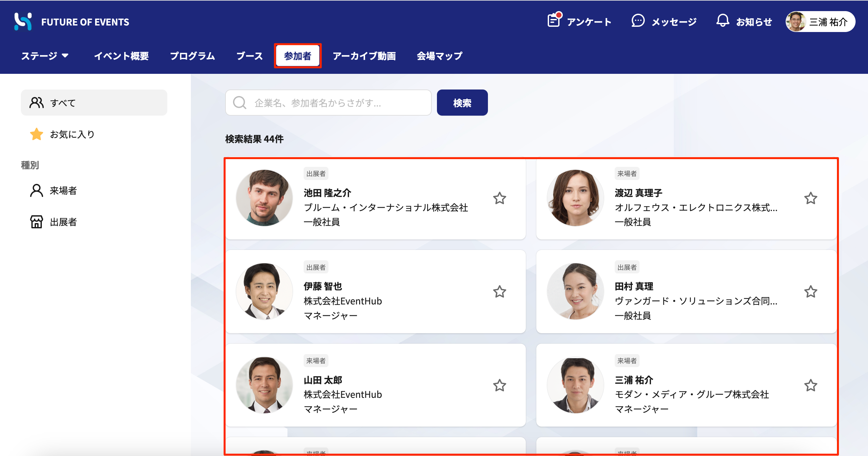
Task: Click the 来場者 person icon
Action: tap(36, 191)
